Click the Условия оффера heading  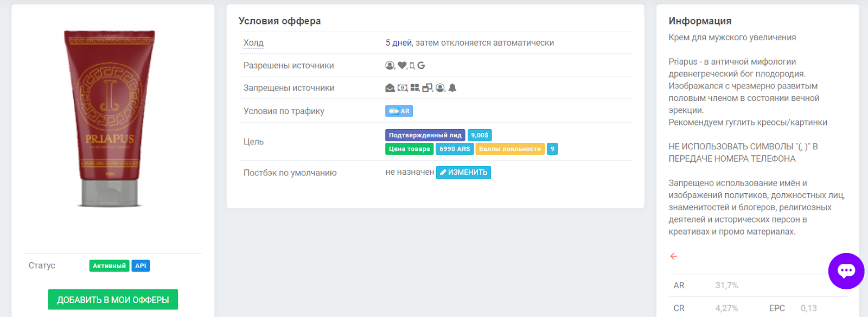[x=279, y=21]
